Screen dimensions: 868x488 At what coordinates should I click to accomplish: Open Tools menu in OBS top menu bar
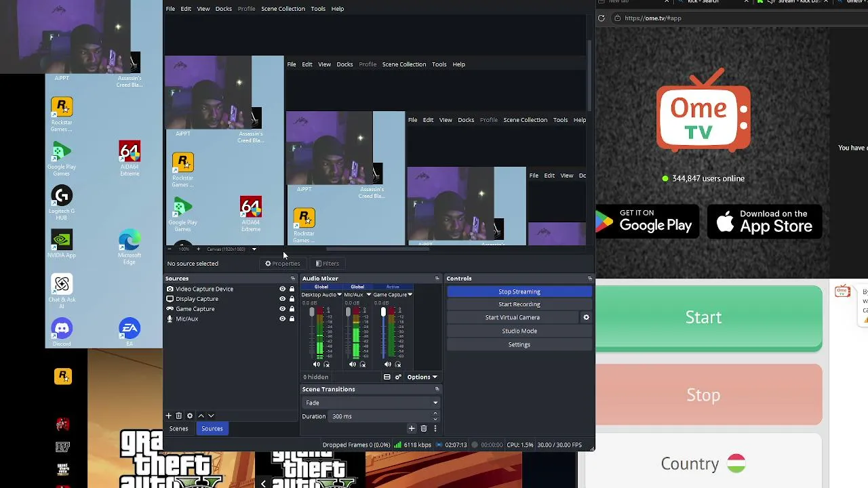pos(318,9)
